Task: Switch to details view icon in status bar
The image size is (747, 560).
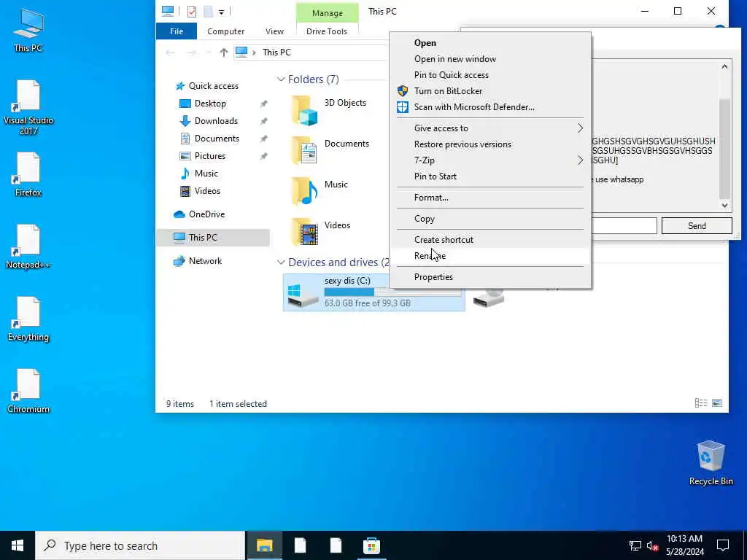Action: pos(701,403)
